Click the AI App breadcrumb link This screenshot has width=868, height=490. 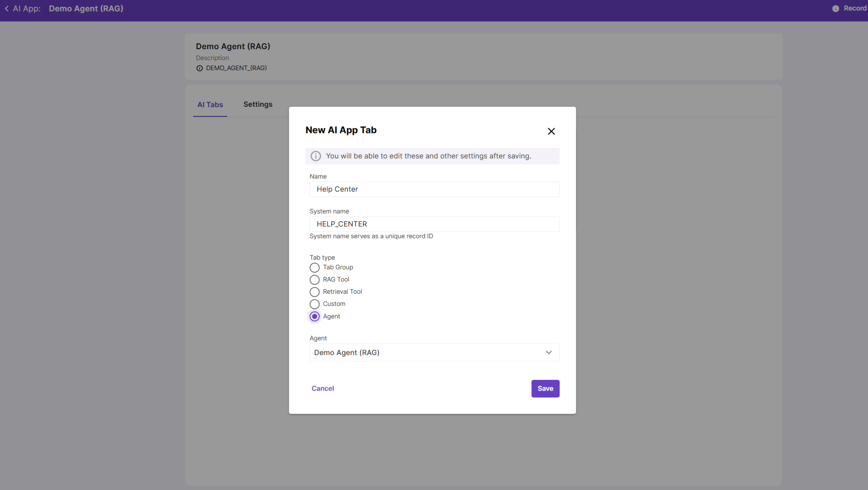click(26, 8)
